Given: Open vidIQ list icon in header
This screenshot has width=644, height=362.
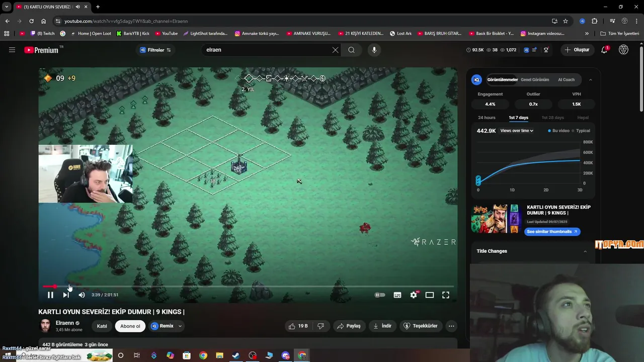Looking at the screenshot, I should click(534, 50).
